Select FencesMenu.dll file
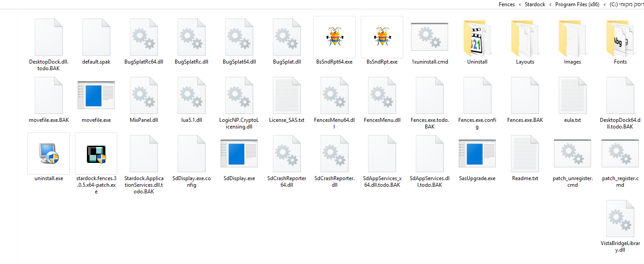 (382, 99)
